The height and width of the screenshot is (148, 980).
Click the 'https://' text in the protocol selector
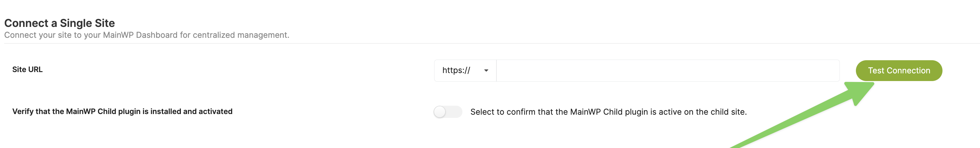point(456,70)
